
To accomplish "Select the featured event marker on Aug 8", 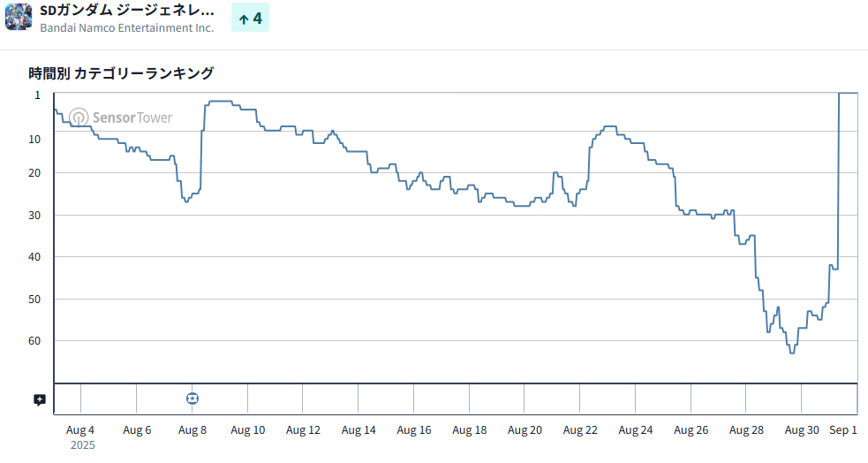I will (192, 398).
